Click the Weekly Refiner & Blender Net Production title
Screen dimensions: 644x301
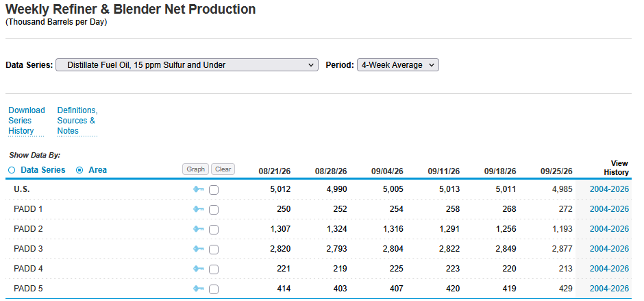pos(131,9)
